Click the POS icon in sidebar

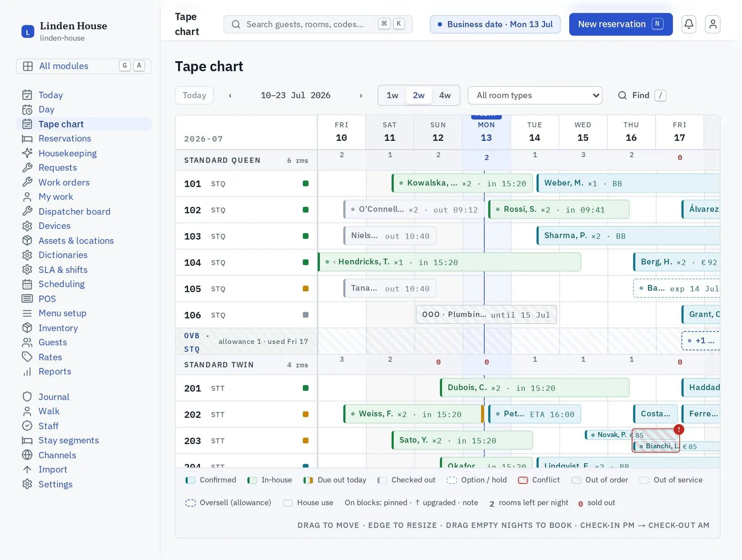click(x=27, y=299)
